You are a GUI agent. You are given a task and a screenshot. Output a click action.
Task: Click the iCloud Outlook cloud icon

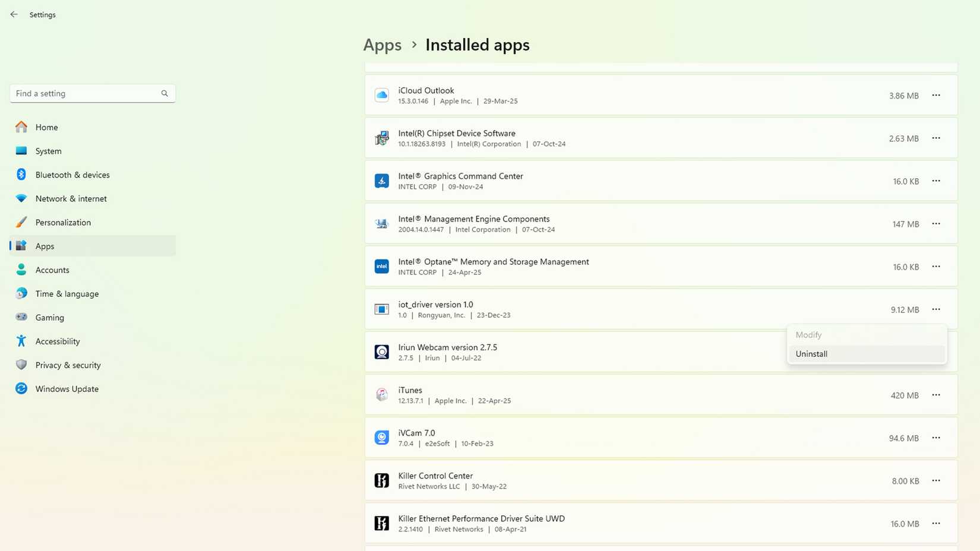[x=381, y=95]
